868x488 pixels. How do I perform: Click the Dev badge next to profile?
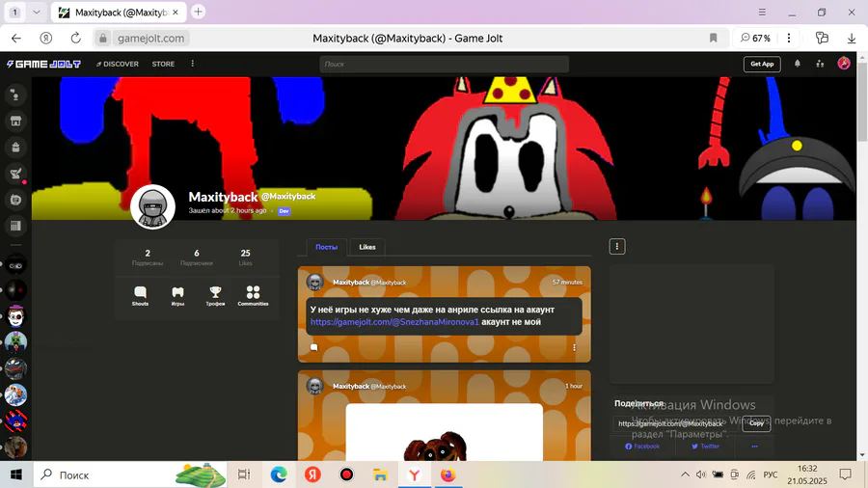(284, 211)
